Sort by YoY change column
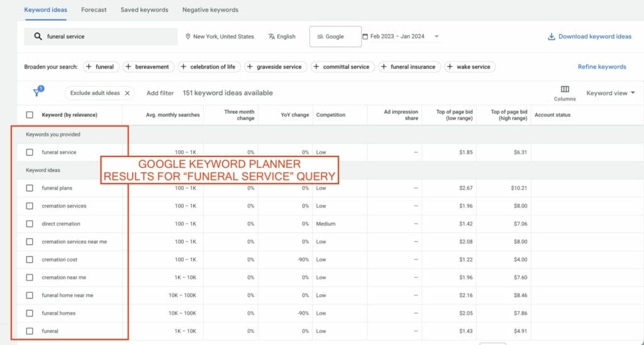Image resolution: width=644 pixels, height=345 pixels. [x=295, y=115]
